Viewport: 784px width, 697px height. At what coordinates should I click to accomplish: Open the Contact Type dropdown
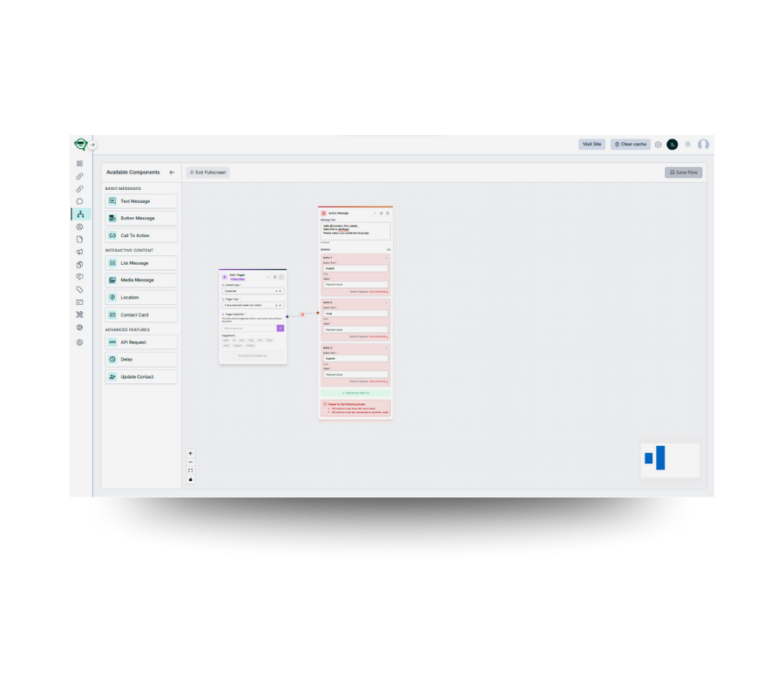tap(252, 291)
